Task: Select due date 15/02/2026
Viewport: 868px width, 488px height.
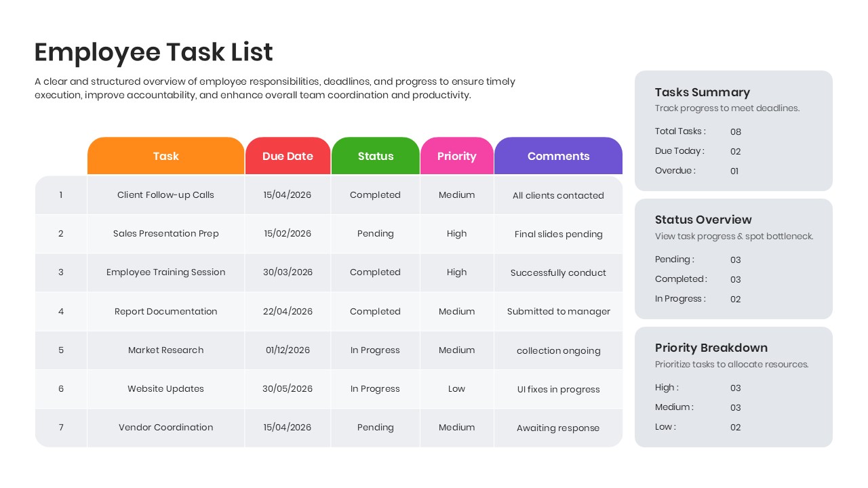Action: 288,234
